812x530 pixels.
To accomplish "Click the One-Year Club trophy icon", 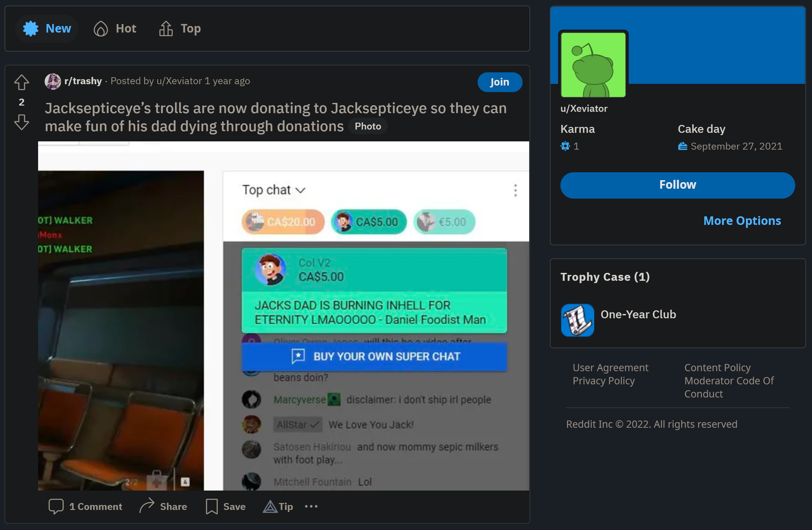I will point(577,320).
